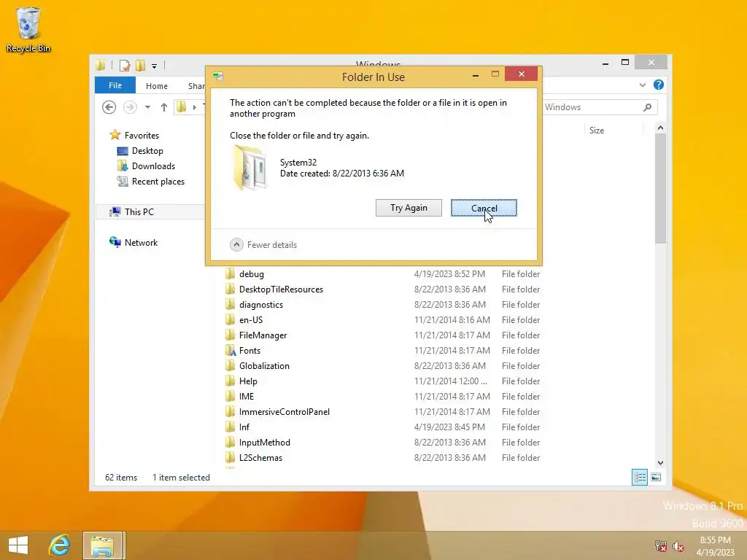Open the Recycle Bin desktop icon
Image resolution: width=747 pixels, height=560 pixels.
tap(28, 29)
